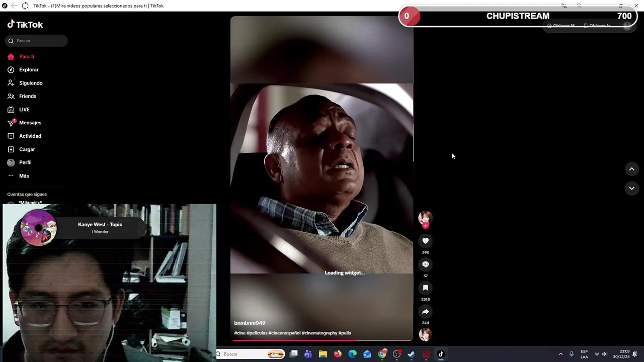The height and width of the screenshot is (362, 644).
Task: Open the Dota 2 taskbar icon
Action: (426, 354)
